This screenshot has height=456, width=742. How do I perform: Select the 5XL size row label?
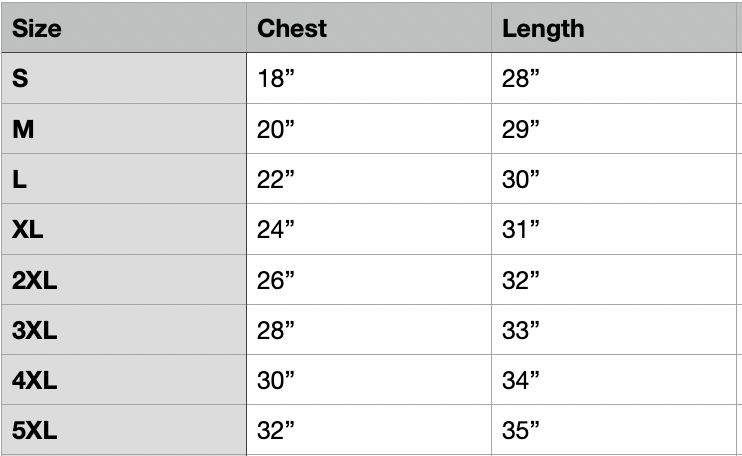click(35, 431)
